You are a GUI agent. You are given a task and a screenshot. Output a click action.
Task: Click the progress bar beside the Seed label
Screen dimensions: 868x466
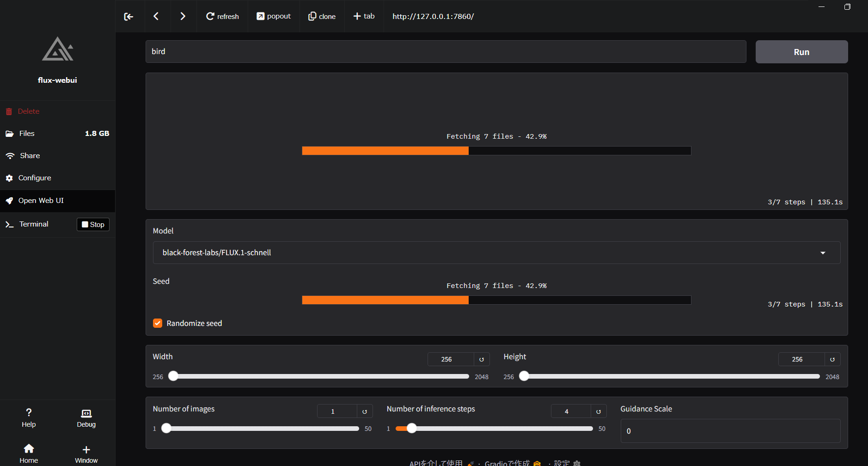pyautogui.click(x=496, y=300)
